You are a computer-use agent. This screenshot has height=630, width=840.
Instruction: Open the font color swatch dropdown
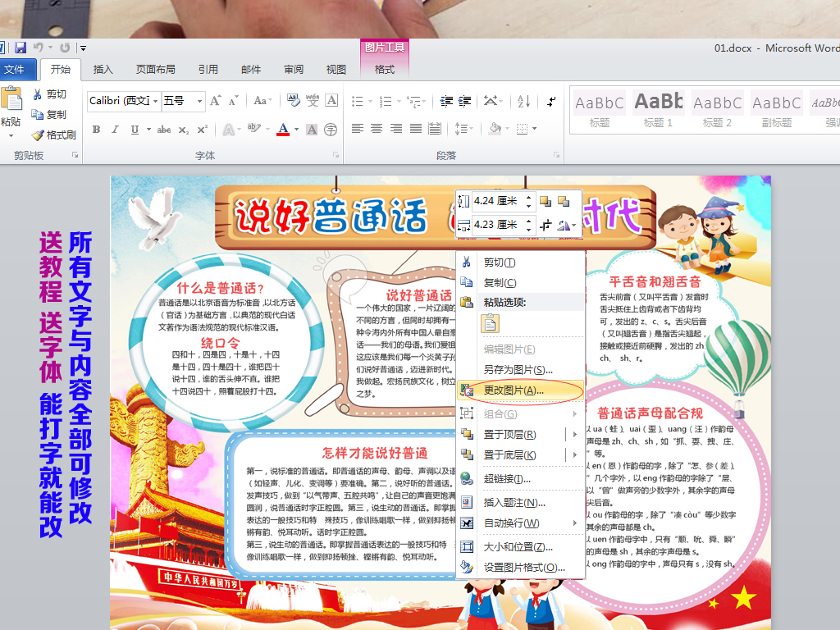pyautogui.click(x=294, y=130)
